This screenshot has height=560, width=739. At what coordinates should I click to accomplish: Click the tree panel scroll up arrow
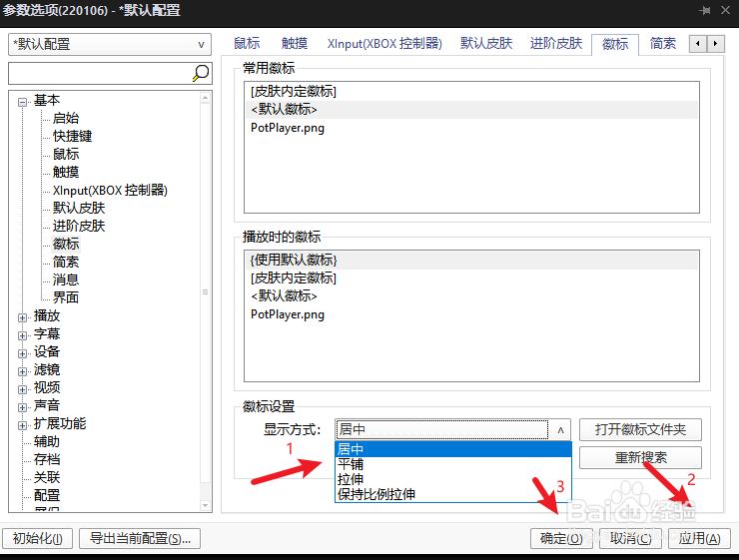click(x=205, y=98)
